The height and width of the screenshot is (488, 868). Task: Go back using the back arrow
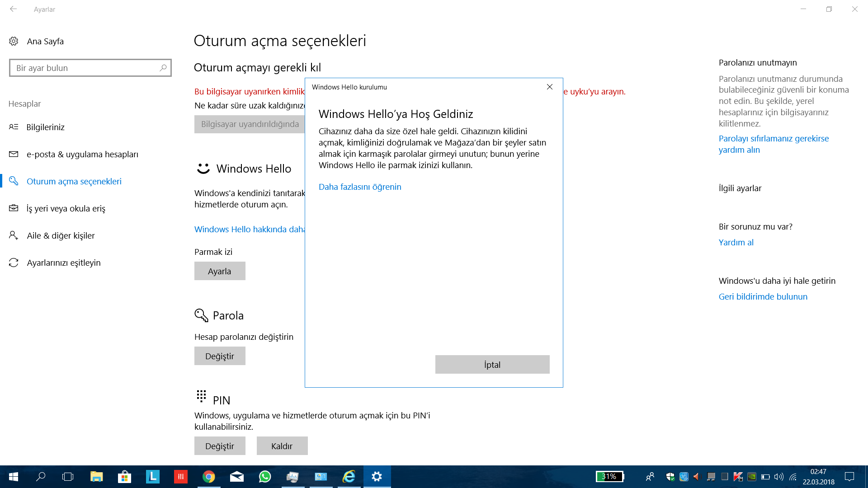pos(14,9)
